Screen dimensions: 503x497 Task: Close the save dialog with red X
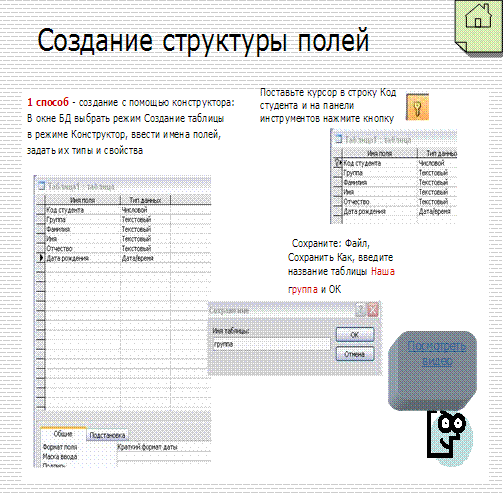point(373,310)
